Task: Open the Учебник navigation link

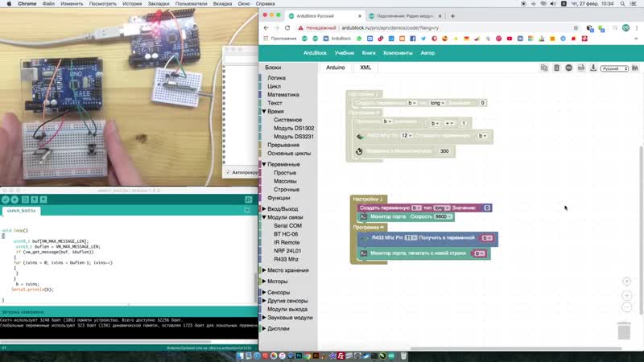Action: (345, 53)
